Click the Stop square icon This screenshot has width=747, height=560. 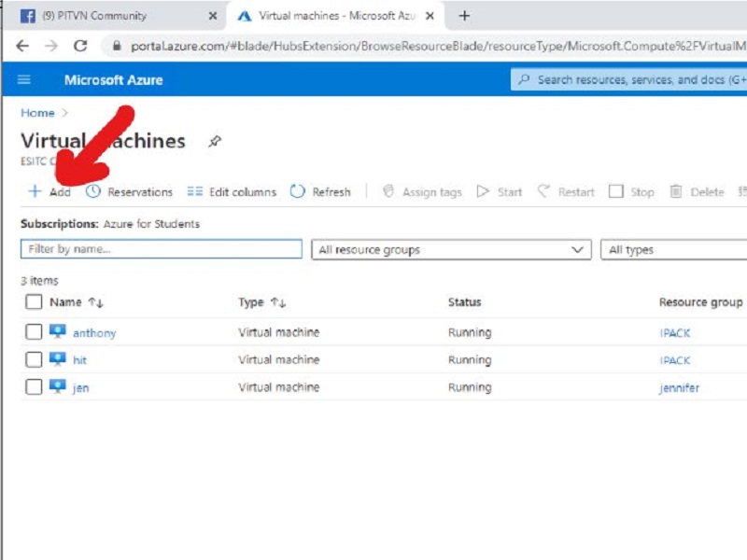(x=616, y=191)
